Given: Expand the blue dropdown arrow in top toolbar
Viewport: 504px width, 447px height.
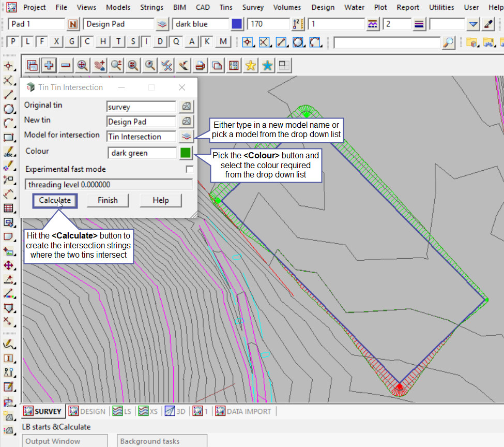Looking at the screenshot, I should point(473,24).
